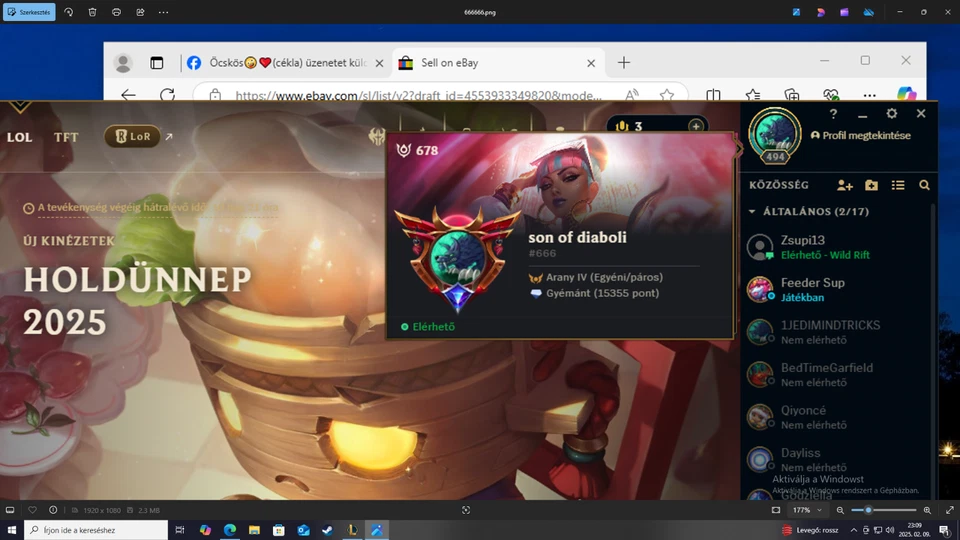Click the center scan/focus icon in bottom bar
This screenshot has width=960, height=540.
(x=466, y=510)
